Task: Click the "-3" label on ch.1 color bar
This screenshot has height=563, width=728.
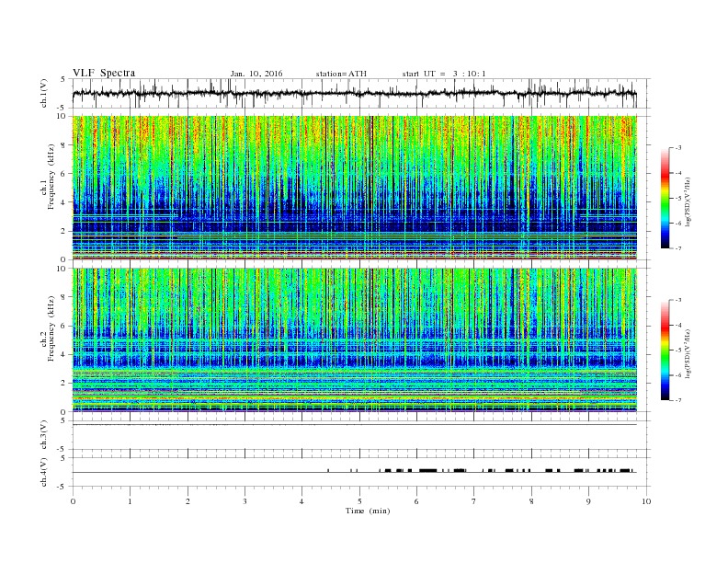Action: [x=678, y=148]
